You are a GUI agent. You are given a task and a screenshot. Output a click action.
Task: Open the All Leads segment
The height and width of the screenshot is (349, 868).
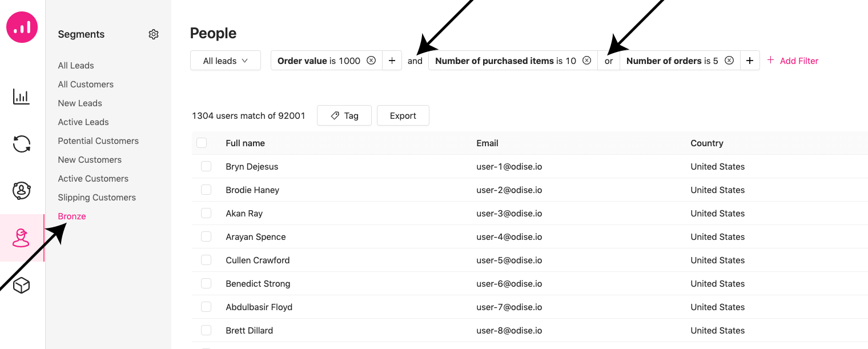click(x=76, y=65)
